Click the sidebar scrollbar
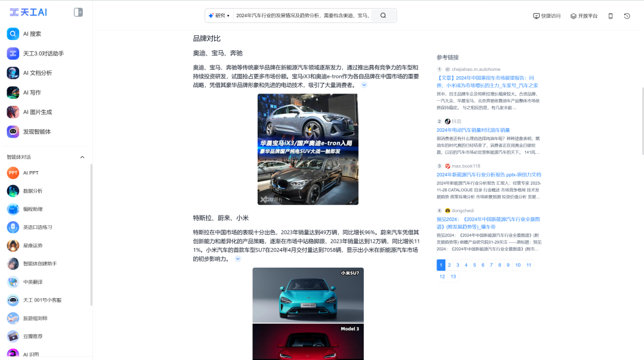The width and height of the screenshot is (644, 360). click(91, 235)
